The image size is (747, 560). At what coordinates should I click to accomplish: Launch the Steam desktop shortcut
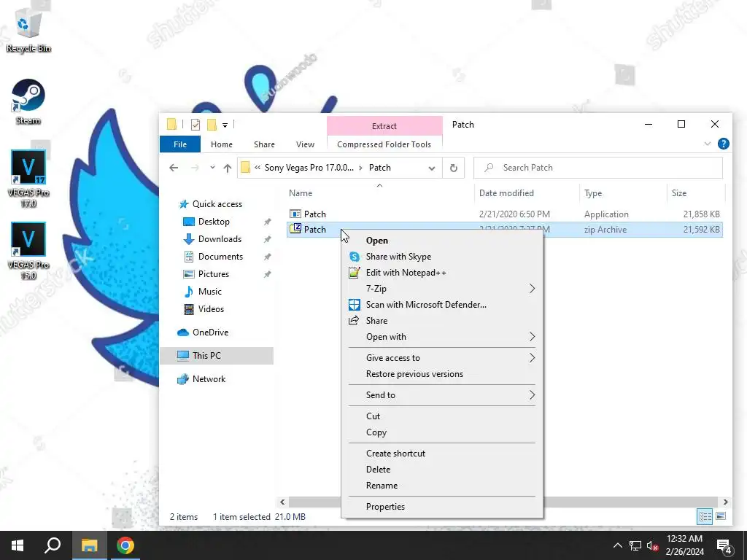[x=28, y=102]
